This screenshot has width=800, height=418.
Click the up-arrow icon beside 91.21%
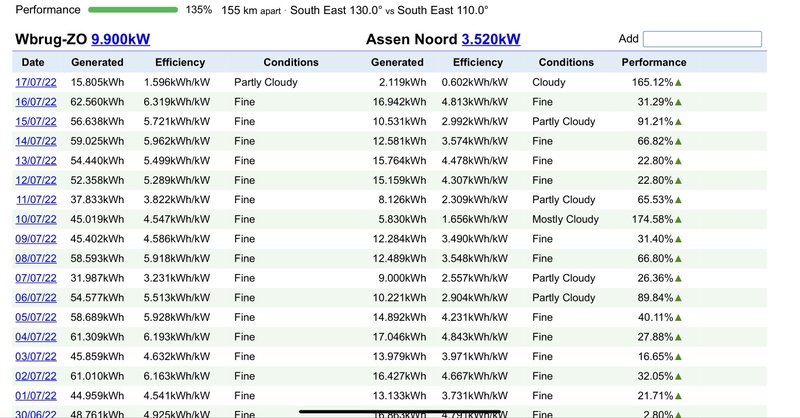pos(678,122)
